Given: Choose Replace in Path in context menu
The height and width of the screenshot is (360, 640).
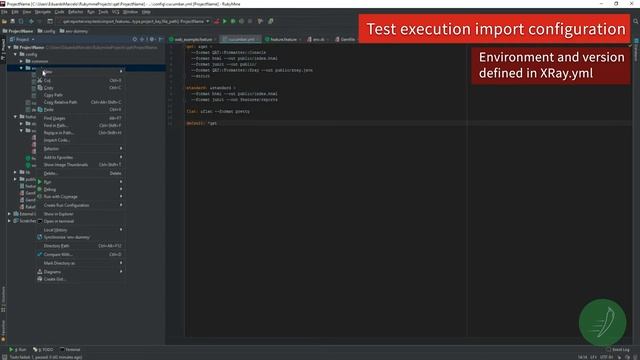Looking at the screenshot, I should tap(80, 133).
